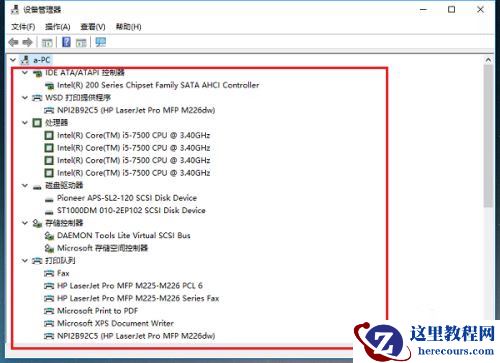500x363 pixels.
Task: Click the Microsoft Print to PDF printer icon
Action: pos(49,311)
